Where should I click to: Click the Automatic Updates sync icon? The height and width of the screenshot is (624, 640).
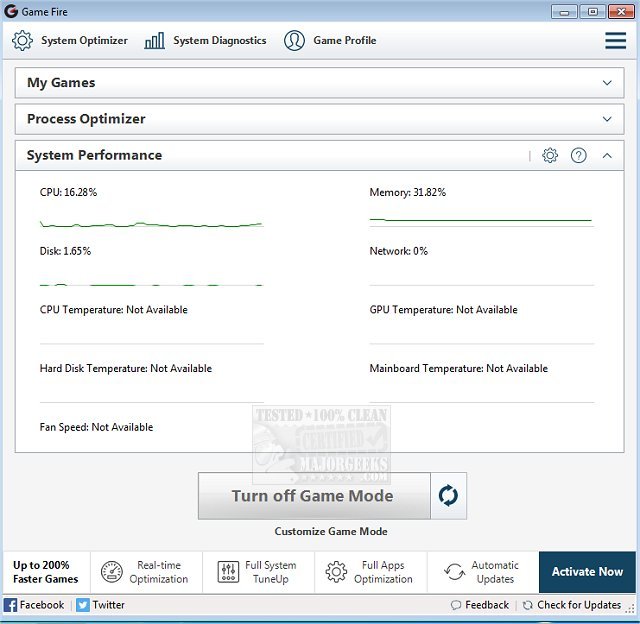(x=454, y=572)
